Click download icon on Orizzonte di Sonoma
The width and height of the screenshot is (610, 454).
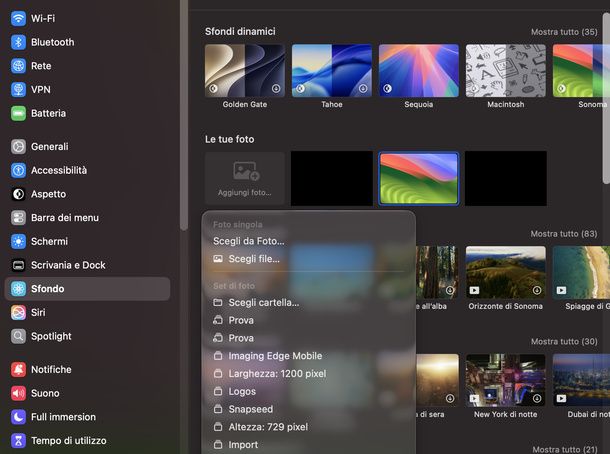pos(537,290)
